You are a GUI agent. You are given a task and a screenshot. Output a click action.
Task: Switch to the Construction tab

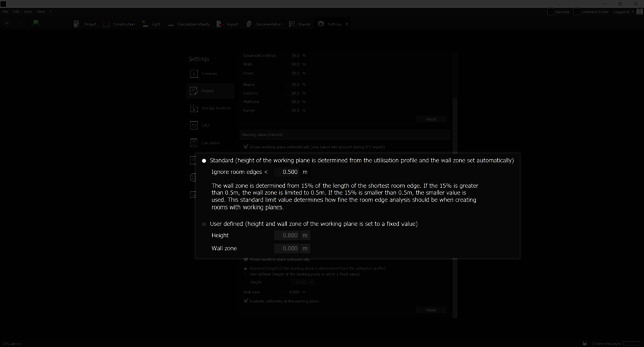click(119, 24)
